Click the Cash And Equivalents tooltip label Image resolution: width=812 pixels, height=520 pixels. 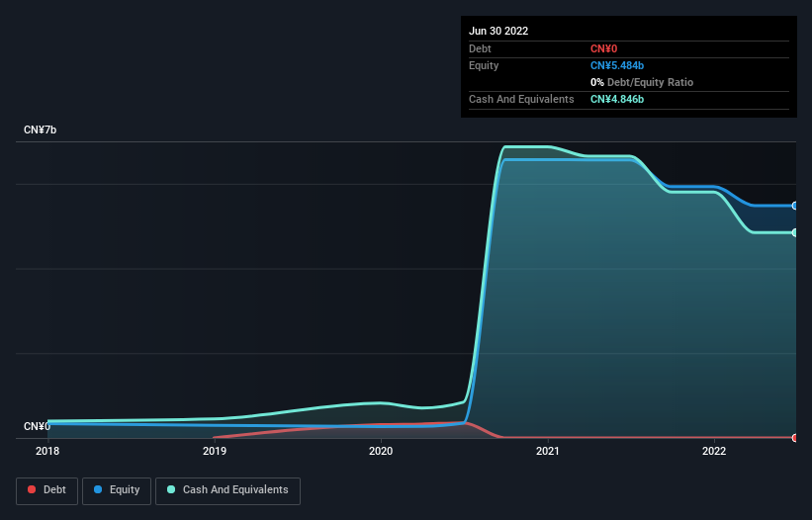[x=521, y=99]
